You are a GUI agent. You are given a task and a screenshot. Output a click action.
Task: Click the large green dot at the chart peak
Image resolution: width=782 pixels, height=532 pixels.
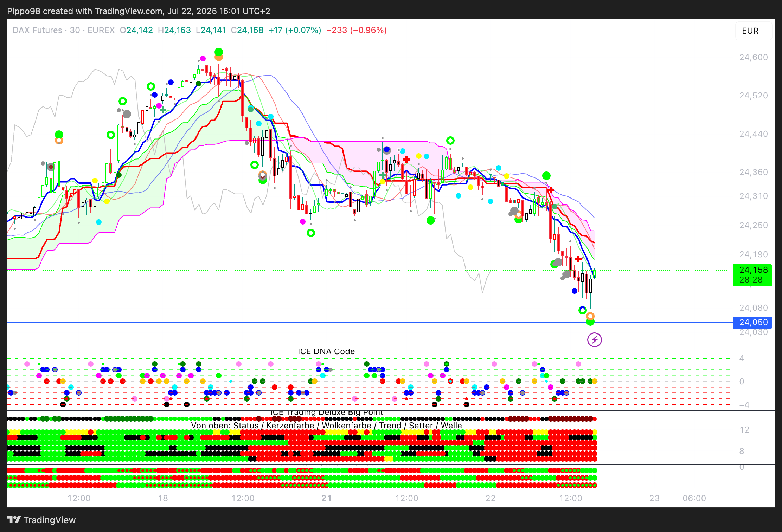click(x=219, y=52)
